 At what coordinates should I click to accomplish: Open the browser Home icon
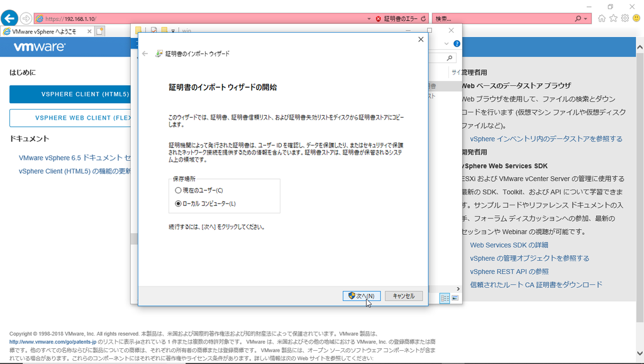[602, 18]
